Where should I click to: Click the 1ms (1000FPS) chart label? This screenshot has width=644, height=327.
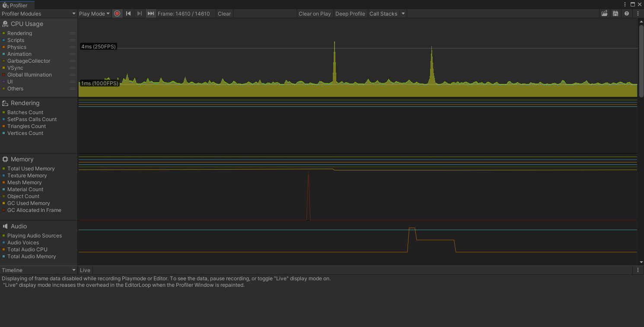pyautogui.click(x=100, y=83)
